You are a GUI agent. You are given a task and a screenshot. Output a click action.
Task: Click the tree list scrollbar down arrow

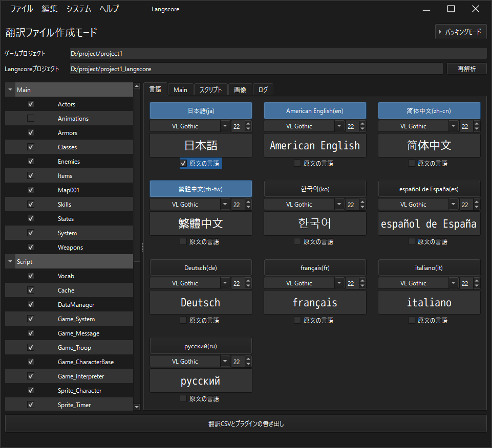coord(137,407)
